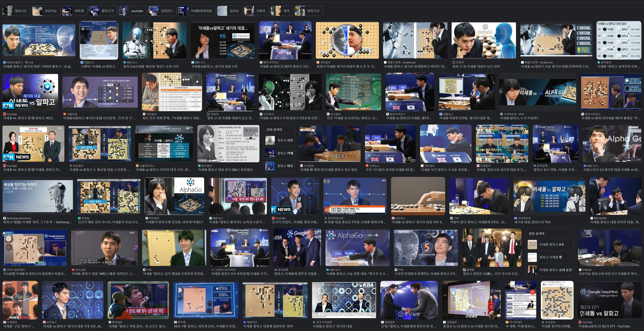Click the 한국정경신문 source favicon

tap(326, 218)
